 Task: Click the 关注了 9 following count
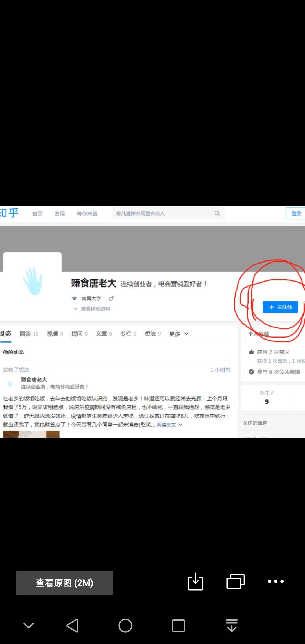click(267, 397)
